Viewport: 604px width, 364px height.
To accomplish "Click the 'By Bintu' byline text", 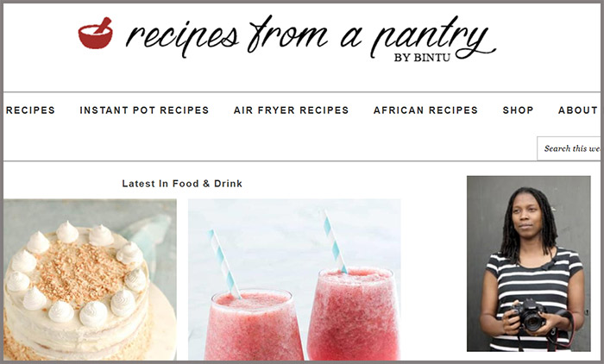I will pyautogui.click(x=422, y=58).
